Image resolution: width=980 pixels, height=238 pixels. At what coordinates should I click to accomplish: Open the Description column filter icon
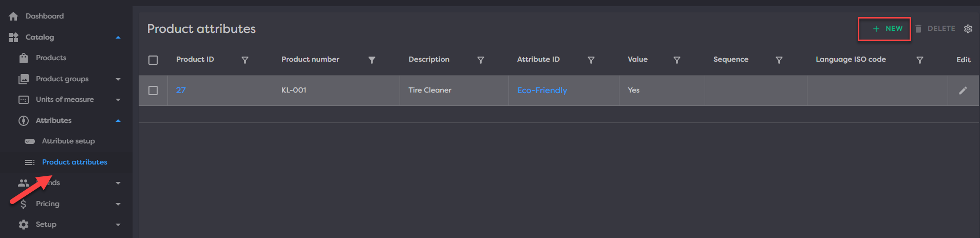tap(481, 60)
